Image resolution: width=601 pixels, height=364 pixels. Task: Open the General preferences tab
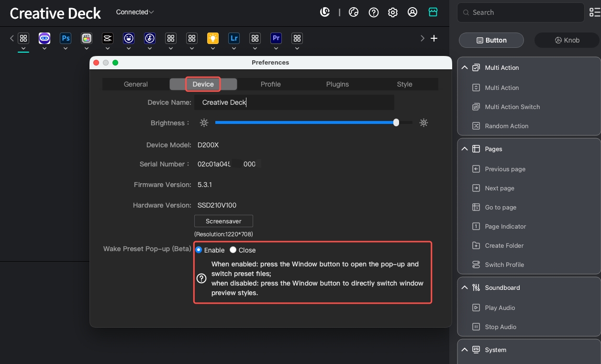(136, 84)
